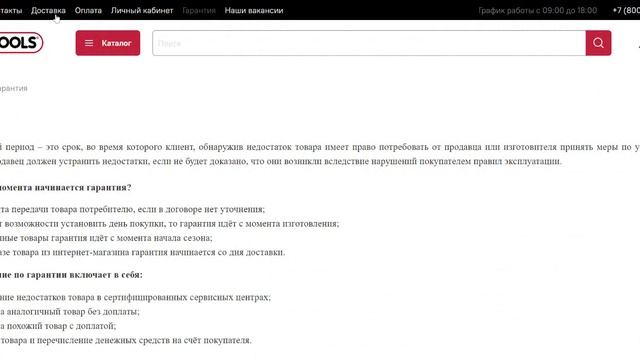Open Наши вакансии page
The height and width of the screenshot is (360, 640).
pos(254,11)
